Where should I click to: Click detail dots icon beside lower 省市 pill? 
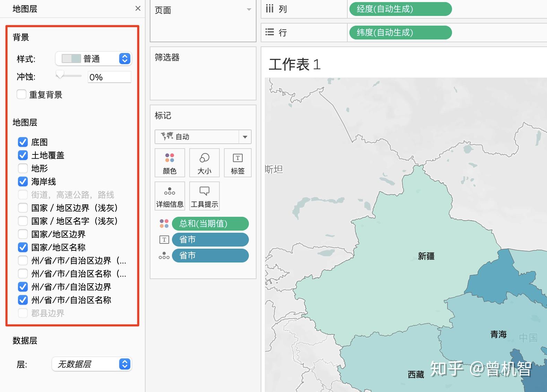pyautogui.click(x=164, y=256)
